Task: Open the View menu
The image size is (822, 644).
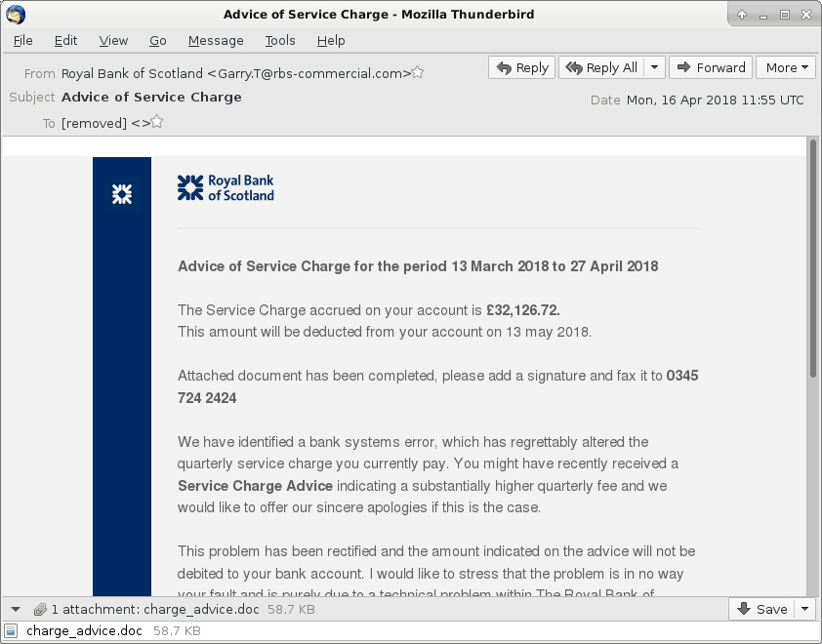Action: (113, 41)
